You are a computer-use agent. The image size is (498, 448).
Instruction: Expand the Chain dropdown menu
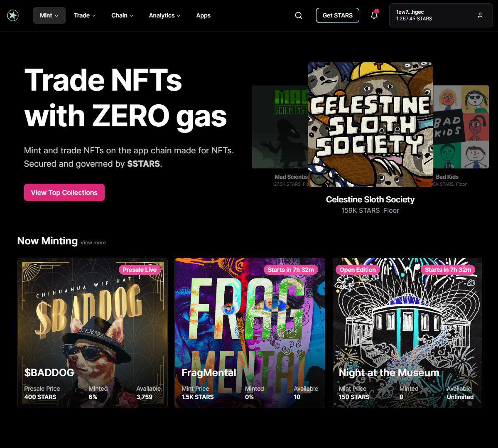[122, 15]
